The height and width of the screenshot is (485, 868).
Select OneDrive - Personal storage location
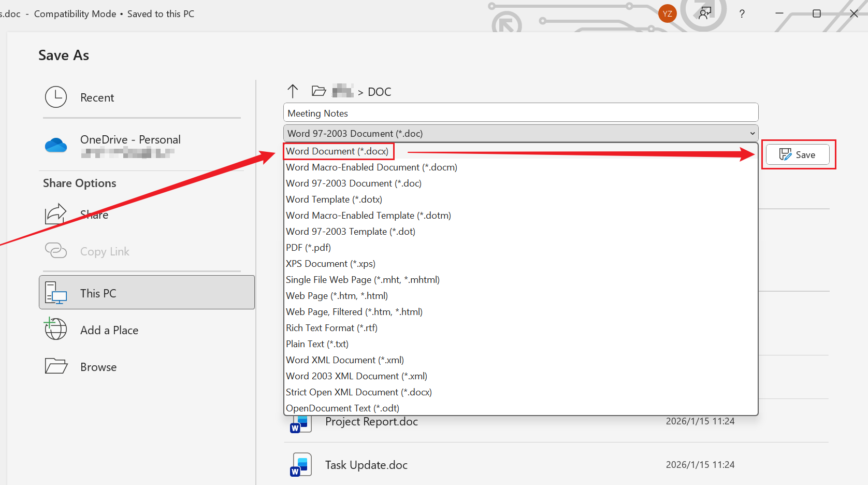tap(130, 139)
